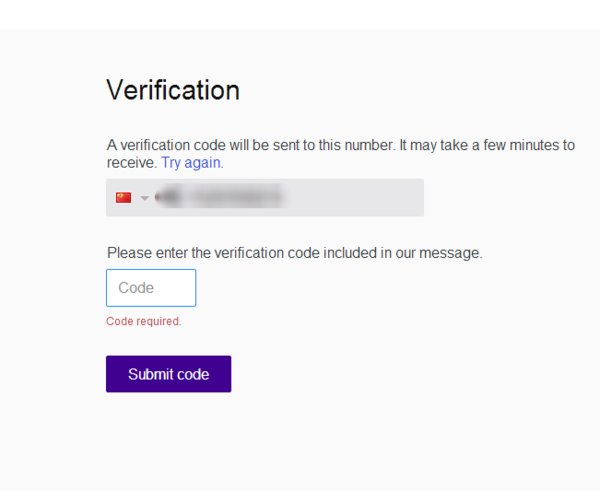Click the China flag icon
Screen dimensions: 600x491
tap(123, 197)
